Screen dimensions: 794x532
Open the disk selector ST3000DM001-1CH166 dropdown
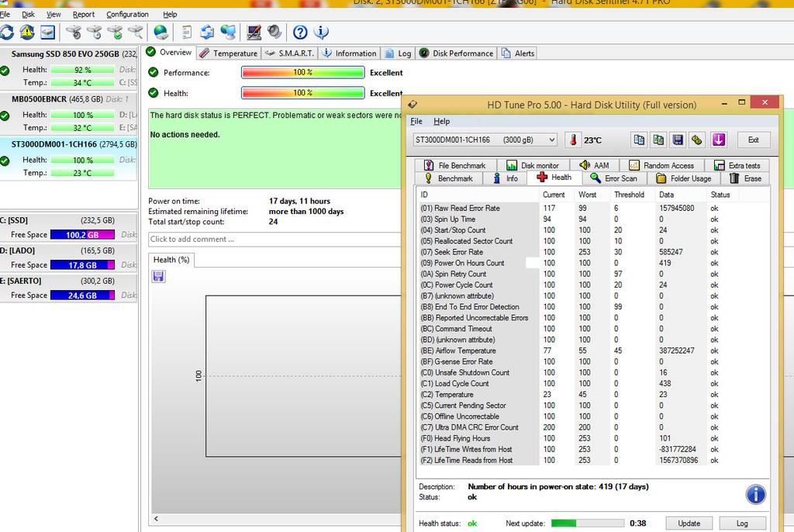[x=485, y=140]
